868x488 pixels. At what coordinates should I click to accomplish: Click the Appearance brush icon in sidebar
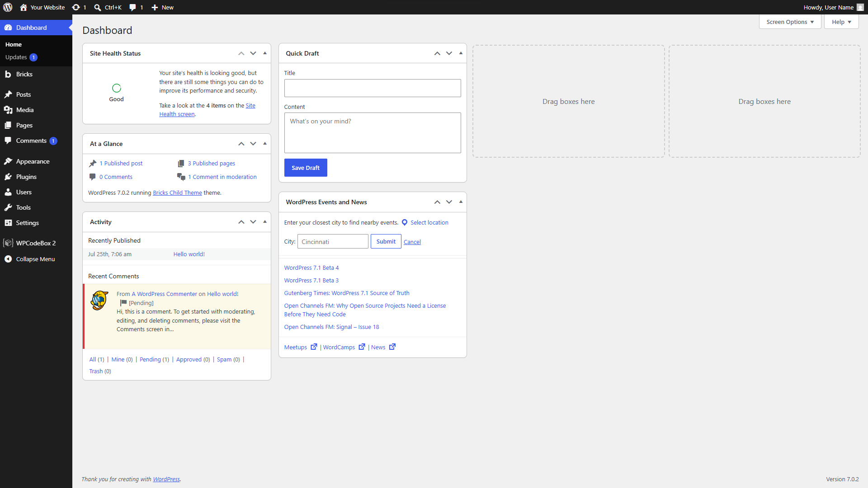click(8, 161)
